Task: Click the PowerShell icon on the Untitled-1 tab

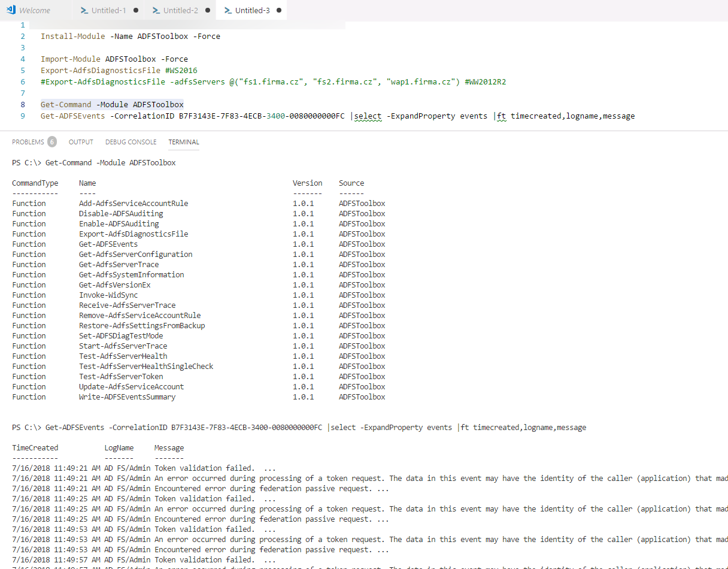Action: [x=84, y=10]
